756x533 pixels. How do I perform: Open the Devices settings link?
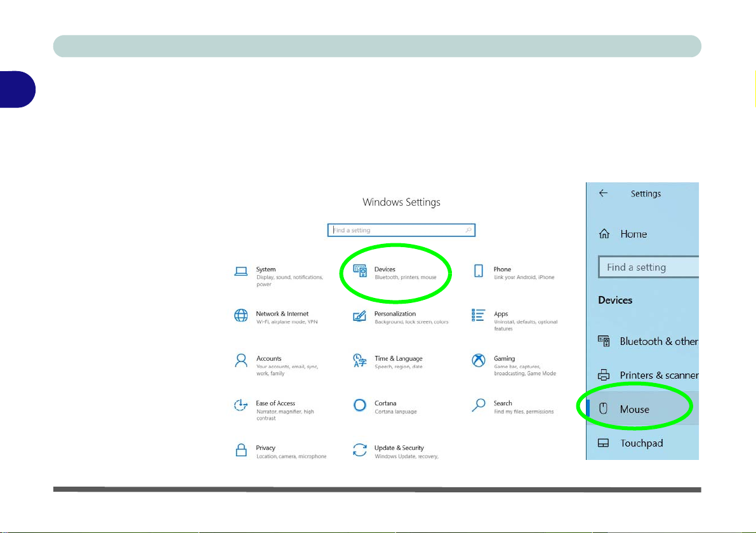click(385, 269)
